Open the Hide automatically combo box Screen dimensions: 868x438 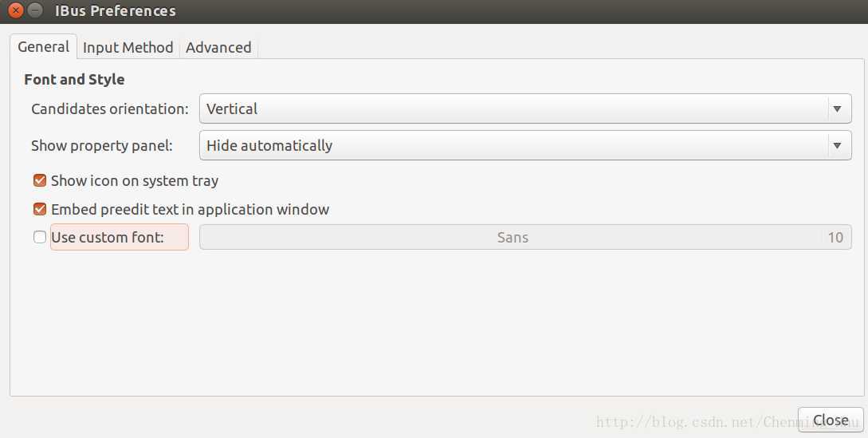pos(525,145)
